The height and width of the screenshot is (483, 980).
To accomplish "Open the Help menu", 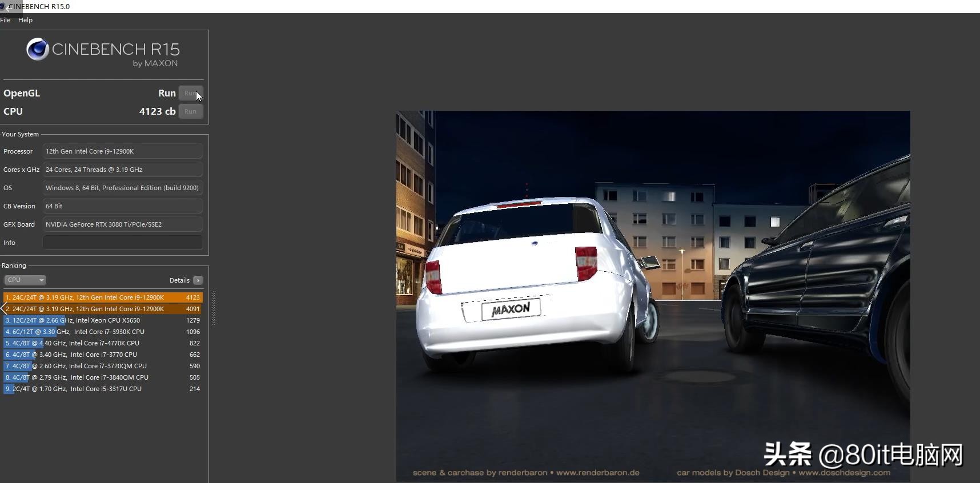I will 25,20.
